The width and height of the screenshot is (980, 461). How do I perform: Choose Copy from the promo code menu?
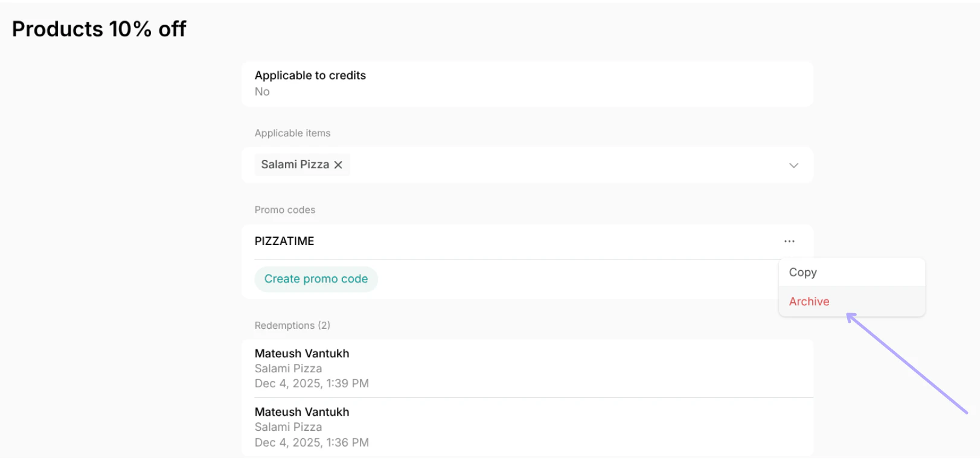tap(851, 272)
